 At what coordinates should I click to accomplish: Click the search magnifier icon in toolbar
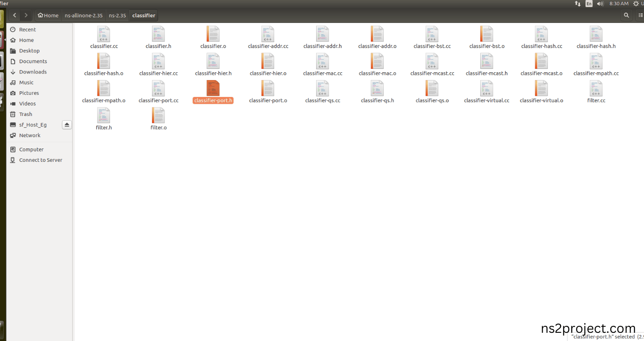click(x=626, y=15)
